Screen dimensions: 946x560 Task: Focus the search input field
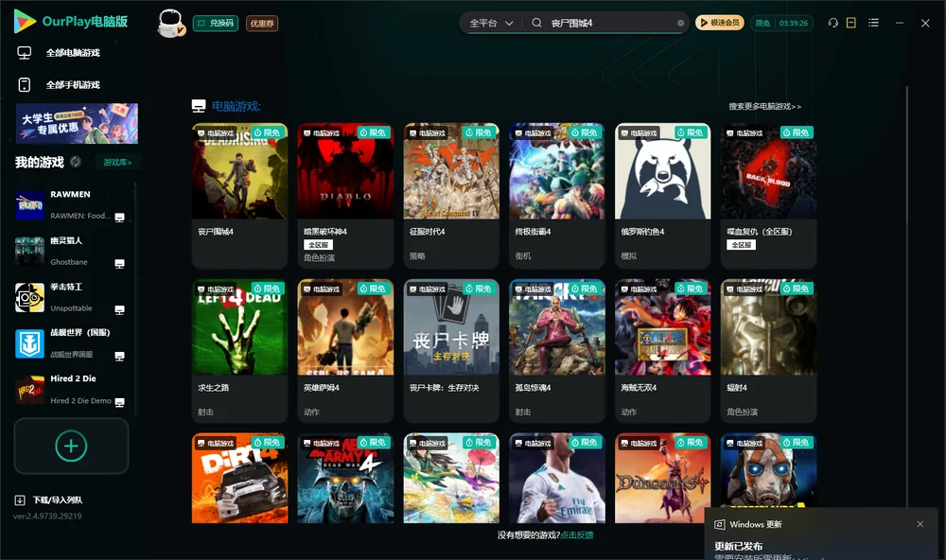click(610, 23)
